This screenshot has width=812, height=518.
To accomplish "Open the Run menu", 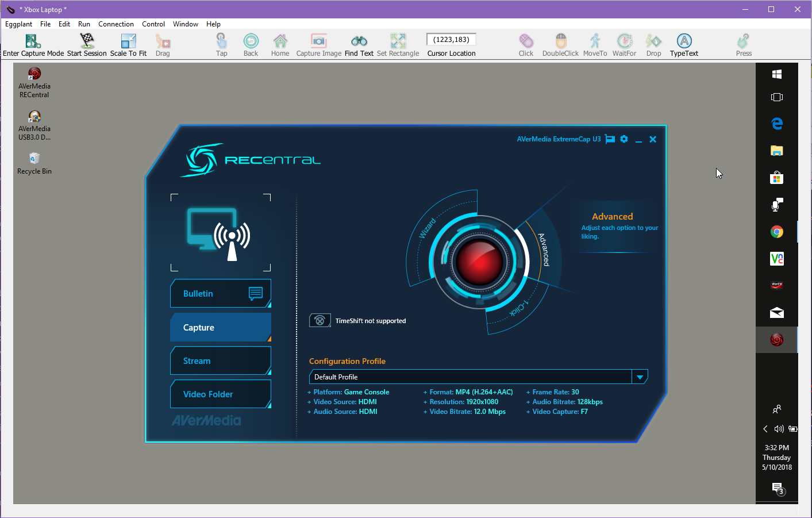I will 84,24.
